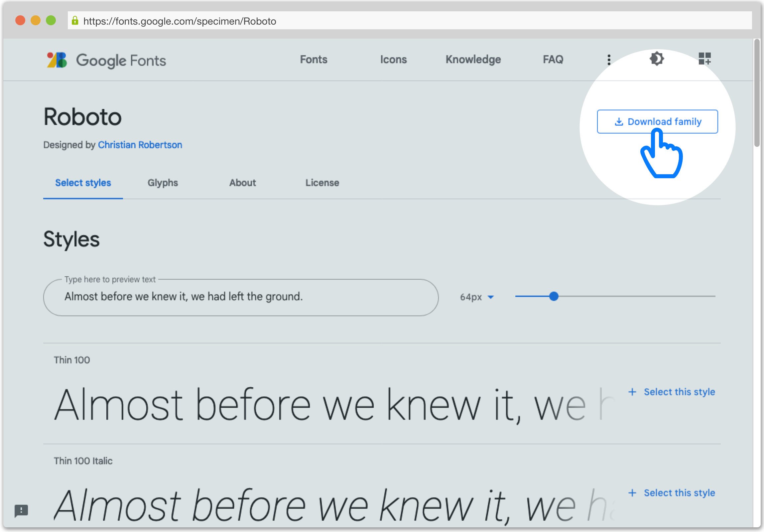Click the Christian Robertson designer link
This screenshot has height=532, width=764.
coord(139,145)
